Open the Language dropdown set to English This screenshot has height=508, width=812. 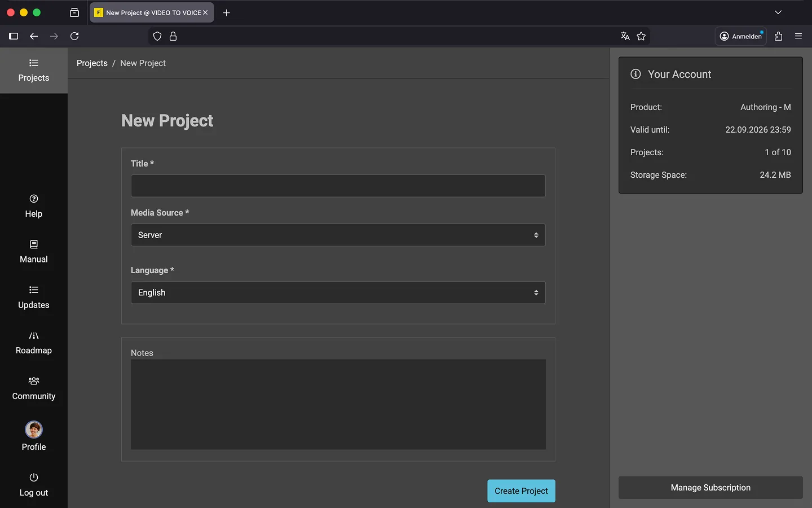338,292
